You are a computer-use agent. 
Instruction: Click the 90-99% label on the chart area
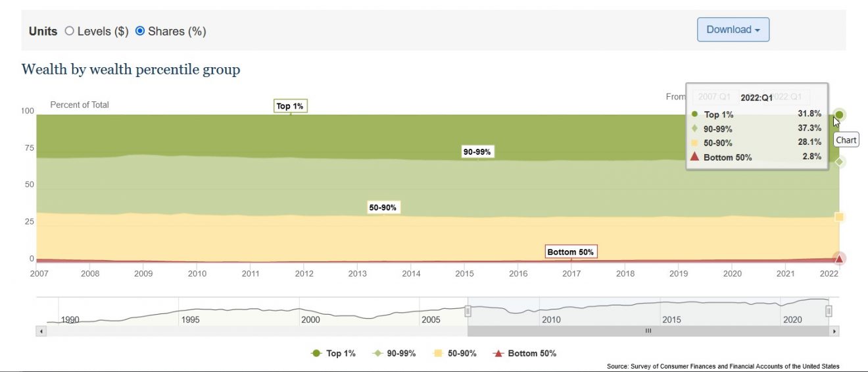(x=477, y=152)
